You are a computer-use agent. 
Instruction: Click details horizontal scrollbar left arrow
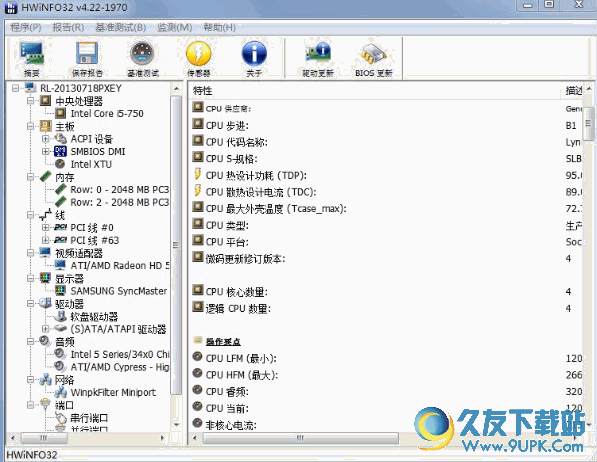195,438
